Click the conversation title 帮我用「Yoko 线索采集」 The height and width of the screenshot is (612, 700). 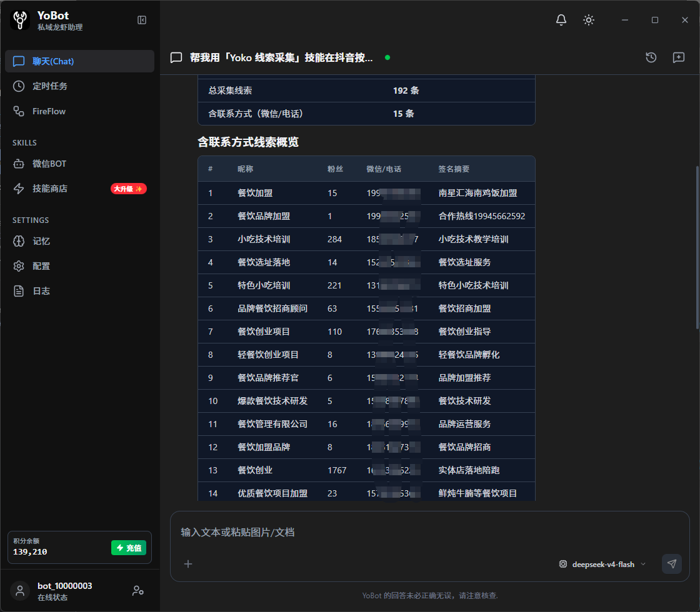point(281,57)
